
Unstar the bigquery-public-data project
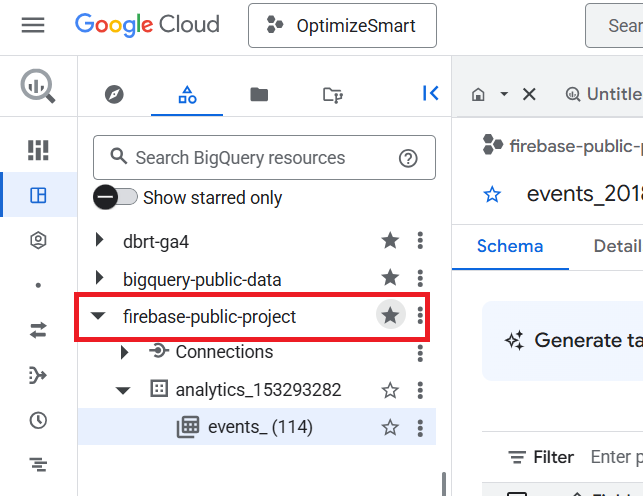[x=390, y=278]
